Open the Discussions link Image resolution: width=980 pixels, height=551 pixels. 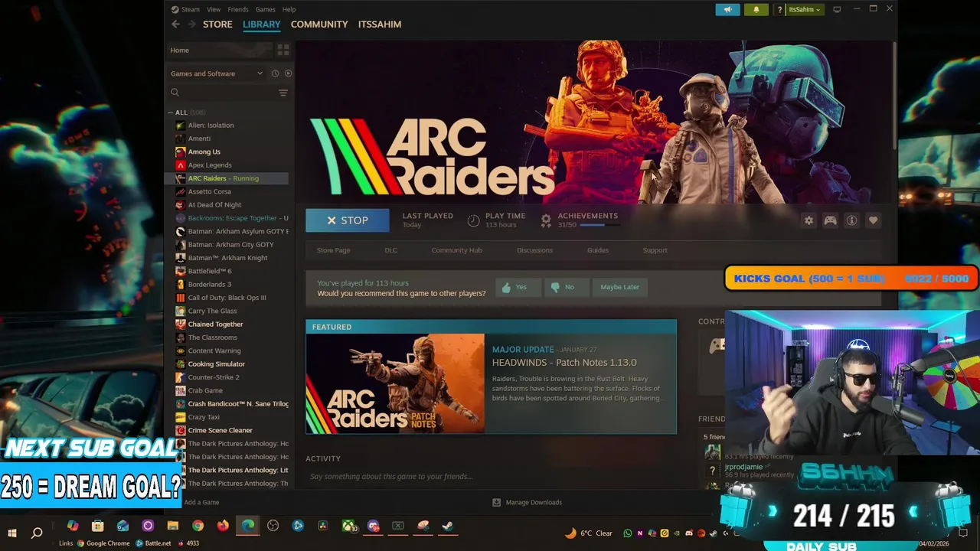click(534, 250)
